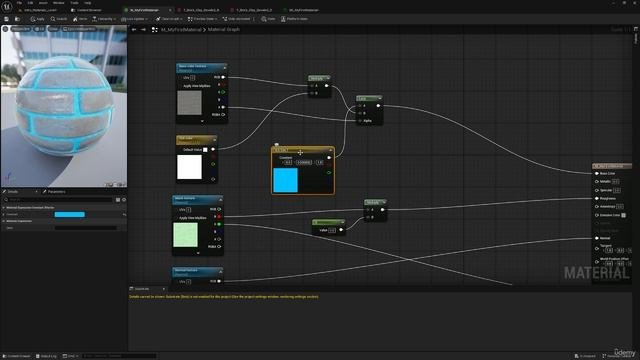640x360 pixels.
Task: Collapse the Constant3Vector node arrow
Action: click(x=331, y=151)
